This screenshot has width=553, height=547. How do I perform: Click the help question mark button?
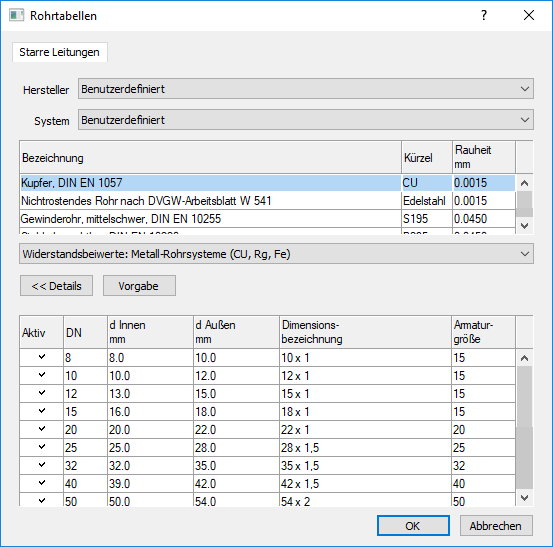484,15
